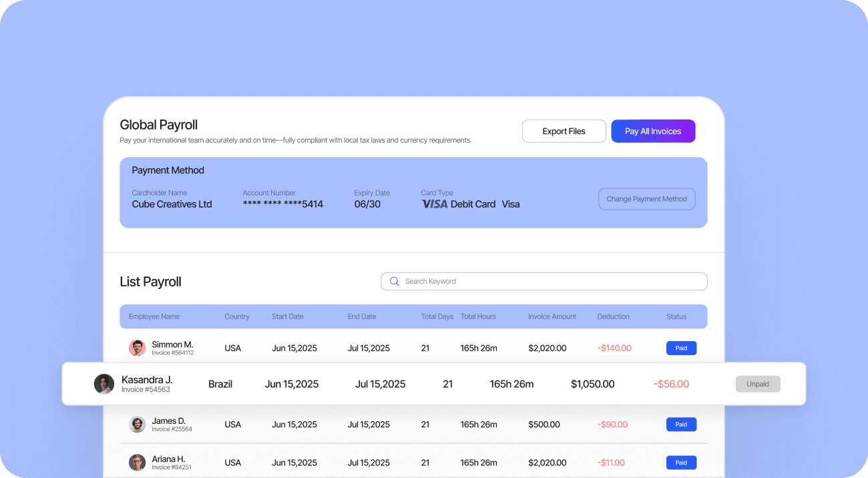Click Kasandra J.'s profile avatar
This screenshot has height=478, width=868.
(x=103, y=384)
